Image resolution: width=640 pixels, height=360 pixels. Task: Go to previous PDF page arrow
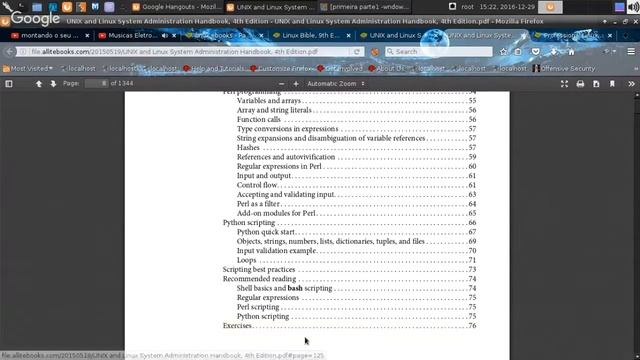39,84
